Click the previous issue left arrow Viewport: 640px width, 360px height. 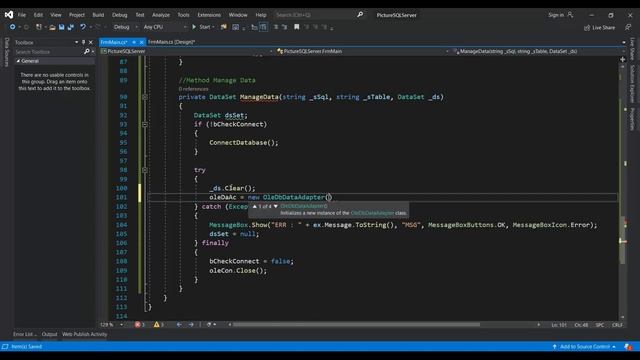coord(179,324)
